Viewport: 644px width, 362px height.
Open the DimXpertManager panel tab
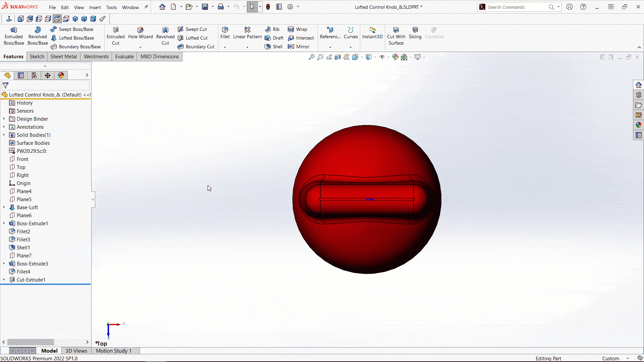(48, 75)
